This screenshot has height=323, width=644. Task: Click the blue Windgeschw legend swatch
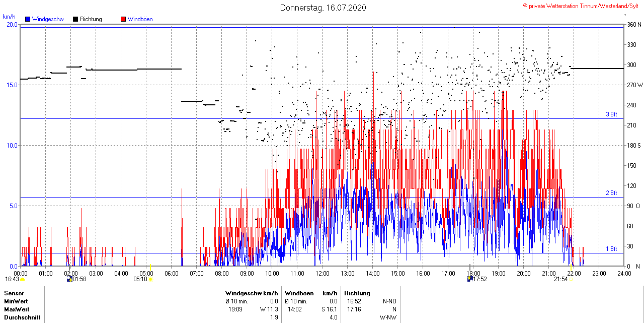(x=28, y=19)
